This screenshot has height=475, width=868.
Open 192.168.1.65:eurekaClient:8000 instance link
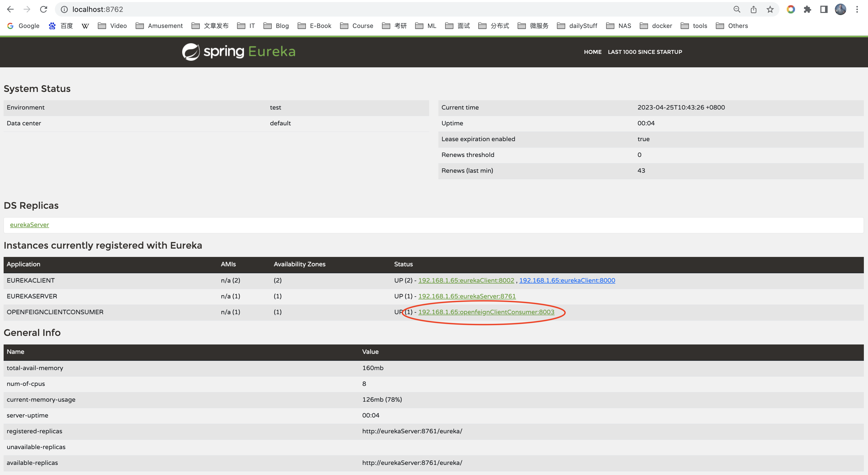(567, 280)
